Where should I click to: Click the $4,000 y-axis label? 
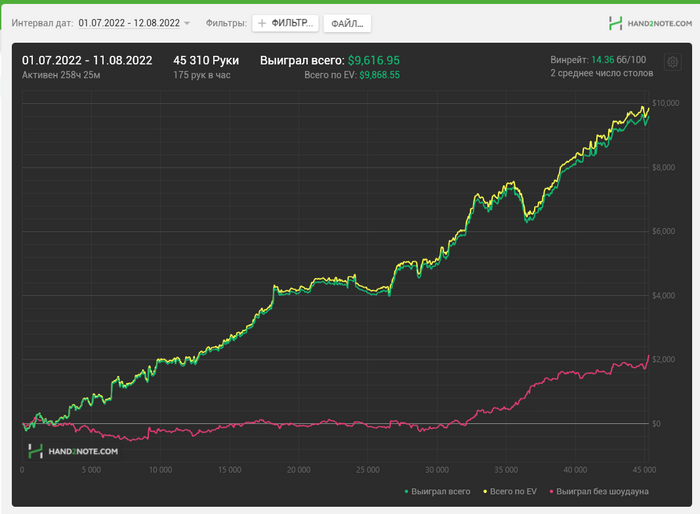point(663,296)
